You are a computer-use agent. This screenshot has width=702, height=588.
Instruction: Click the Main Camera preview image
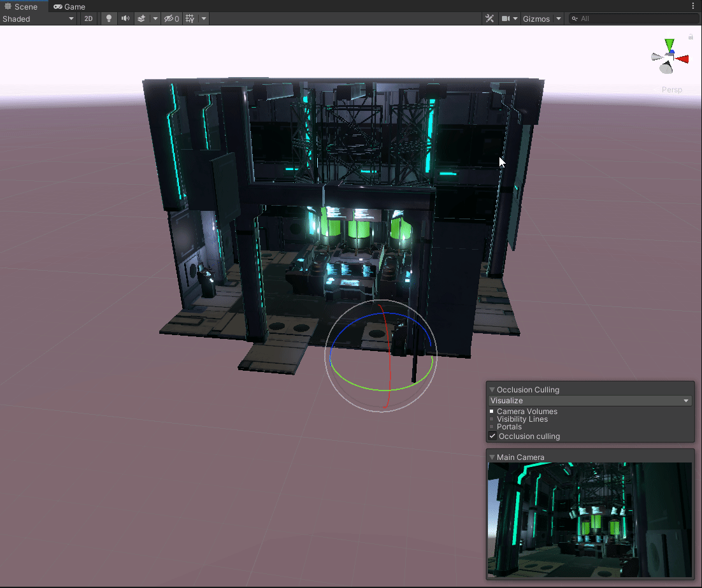point(590,520)
